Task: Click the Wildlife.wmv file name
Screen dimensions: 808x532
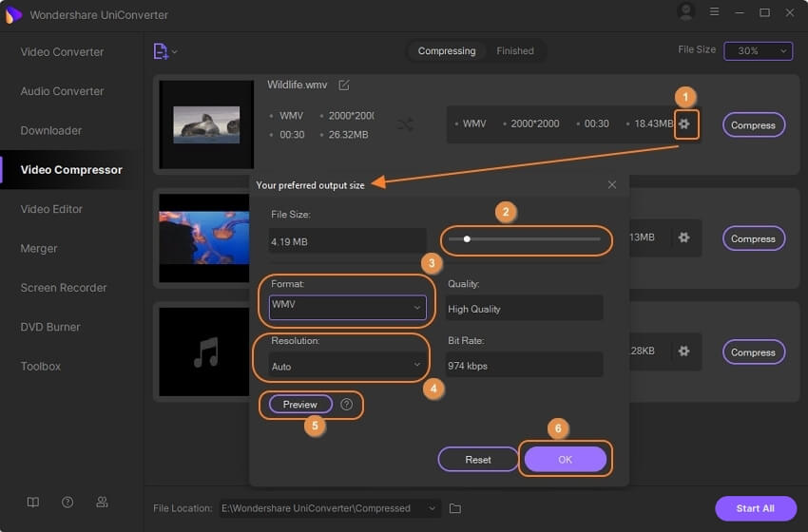Action: coord(298,85)
